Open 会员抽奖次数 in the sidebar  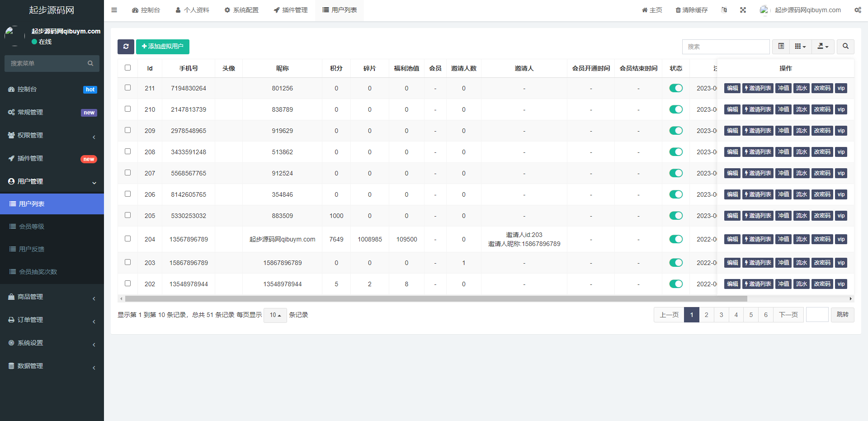[x=52, y=272]
